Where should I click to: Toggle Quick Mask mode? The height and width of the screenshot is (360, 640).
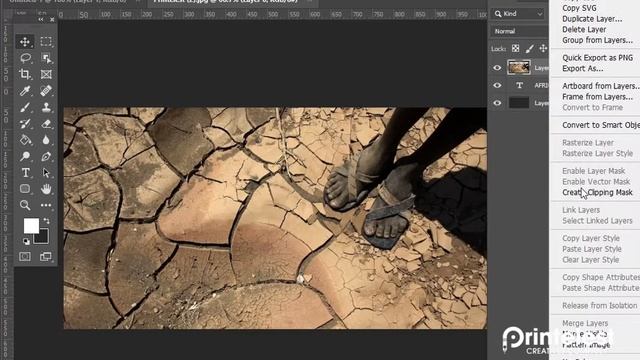point(25,256)
